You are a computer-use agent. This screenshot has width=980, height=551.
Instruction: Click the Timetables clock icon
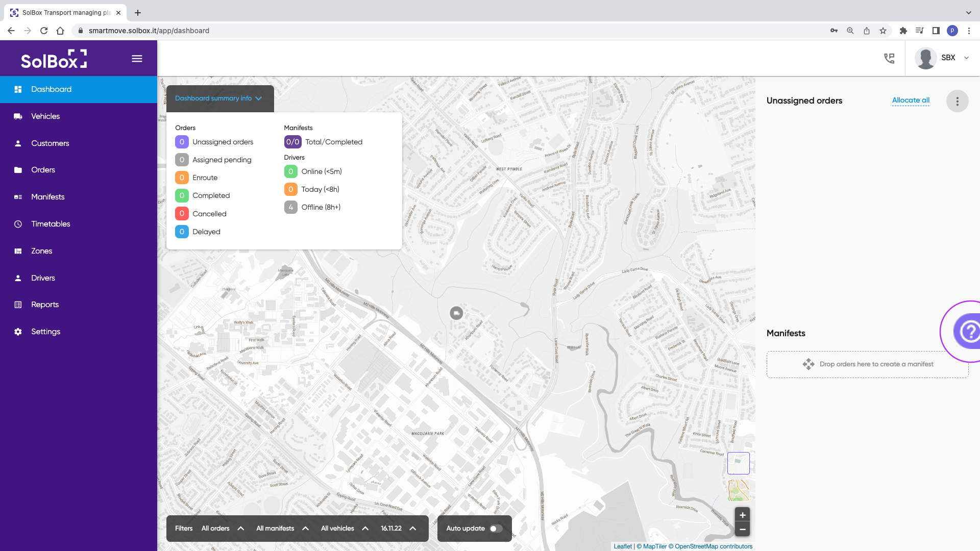[x=18, y=223]
